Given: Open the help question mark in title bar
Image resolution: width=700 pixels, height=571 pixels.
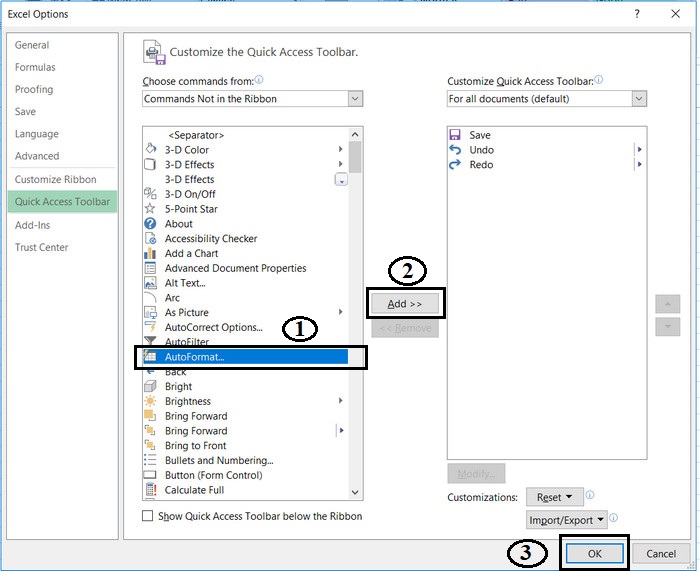Looking at the screenshot, I should pos(637,14).
